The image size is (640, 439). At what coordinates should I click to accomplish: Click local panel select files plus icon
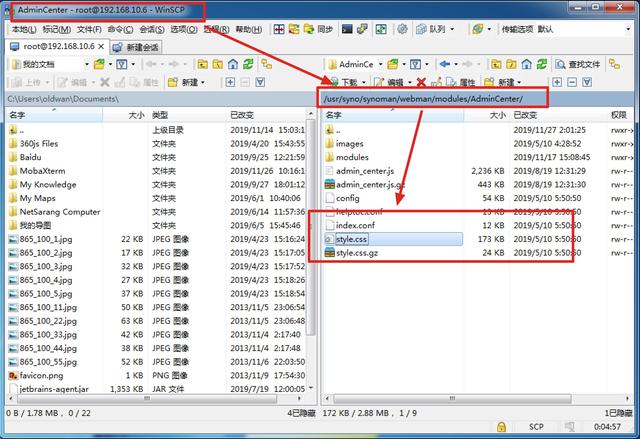[x=230, y=82]
